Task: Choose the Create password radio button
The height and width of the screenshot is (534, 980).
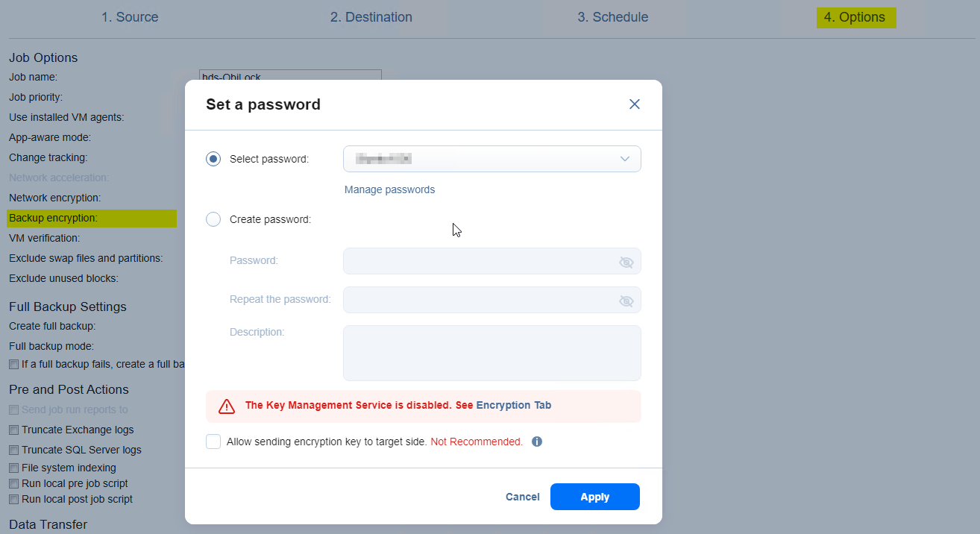Action: point(213,219)
